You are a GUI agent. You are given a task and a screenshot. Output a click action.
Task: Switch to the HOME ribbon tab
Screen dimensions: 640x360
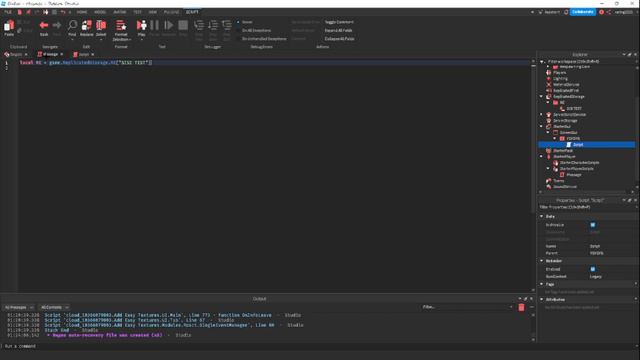pos(82,12)
